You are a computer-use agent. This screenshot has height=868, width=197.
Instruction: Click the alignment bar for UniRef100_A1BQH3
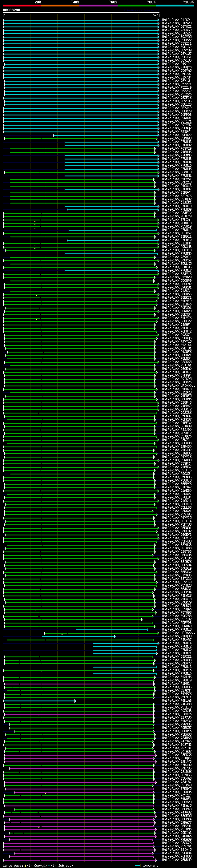[79, 636]
